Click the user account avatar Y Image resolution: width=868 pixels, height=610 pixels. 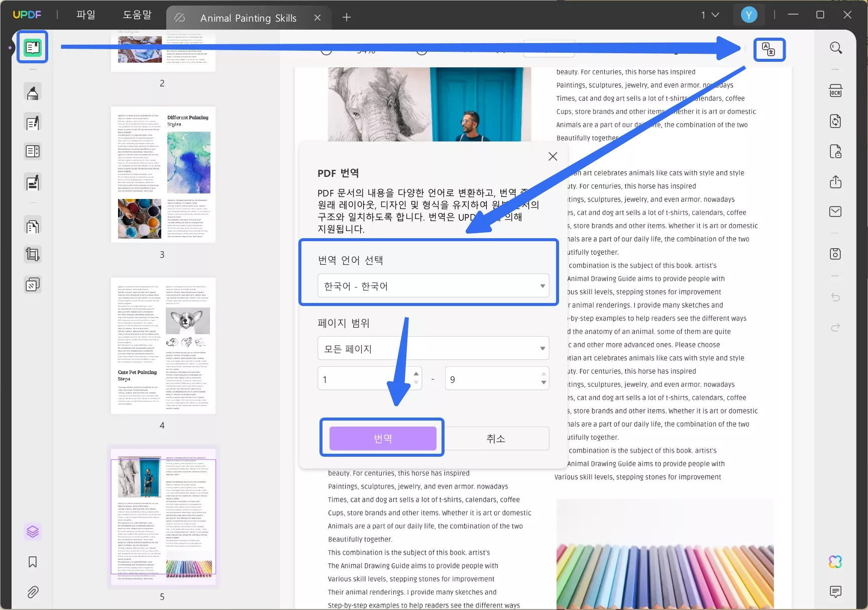click(749, 15)
